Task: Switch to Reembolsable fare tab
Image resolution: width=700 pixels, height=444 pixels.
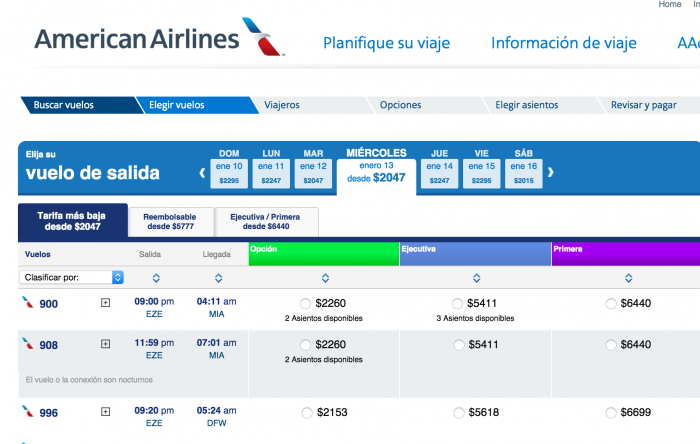Action: [x=170, y=222]
